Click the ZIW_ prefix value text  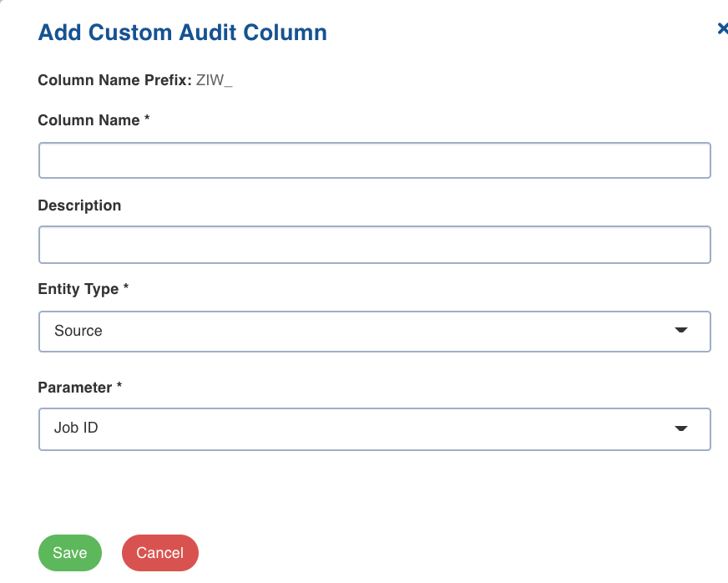214,80
